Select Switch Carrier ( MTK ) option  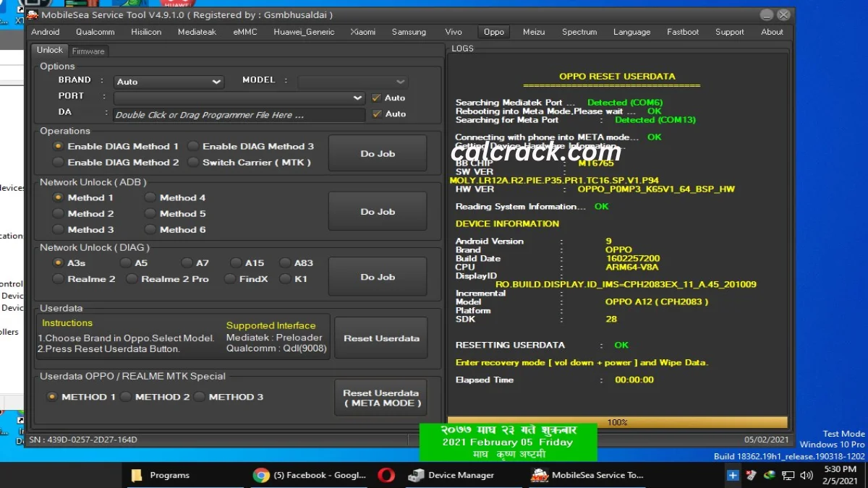coord(250,163)
